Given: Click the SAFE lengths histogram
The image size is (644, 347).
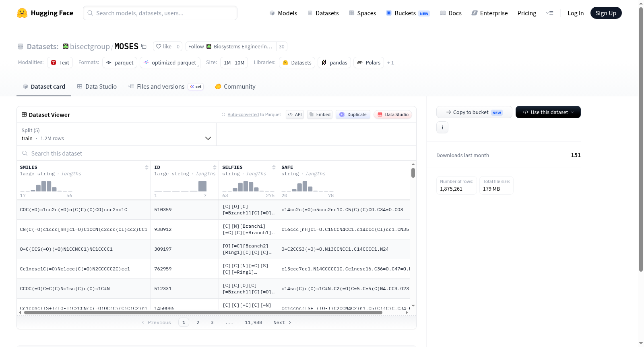Looking at the screenshot, I should tap(308, 186).
